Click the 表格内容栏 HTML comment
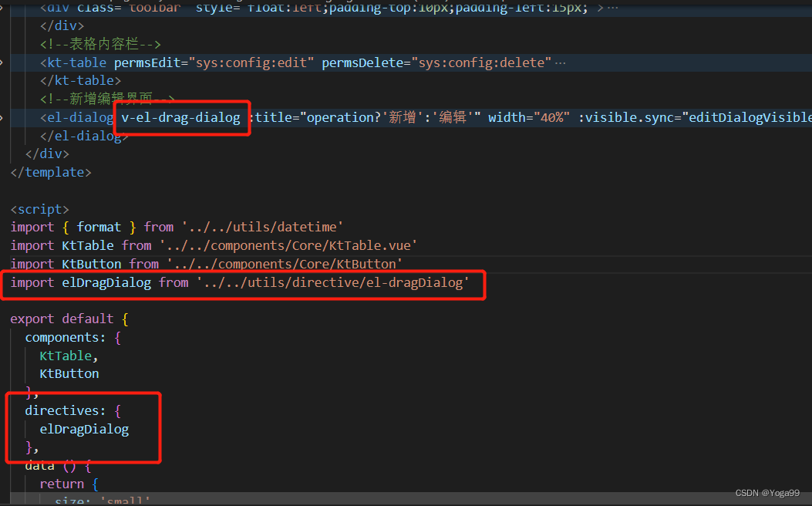The width and height of the screenshot is (812, 506). click(100, 44)
